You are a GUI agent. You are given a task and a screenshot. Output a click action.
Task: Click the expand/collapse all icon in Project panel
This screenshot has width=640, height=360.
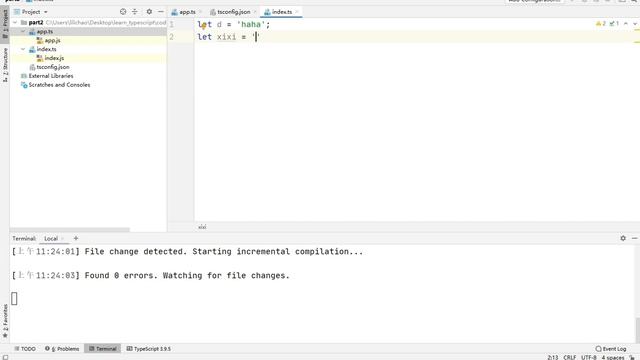135,12
